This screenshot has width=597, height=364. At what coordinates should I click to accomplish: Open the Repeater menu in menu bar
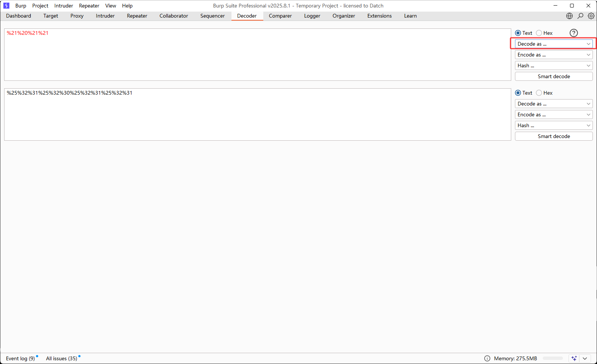[89, 6]
